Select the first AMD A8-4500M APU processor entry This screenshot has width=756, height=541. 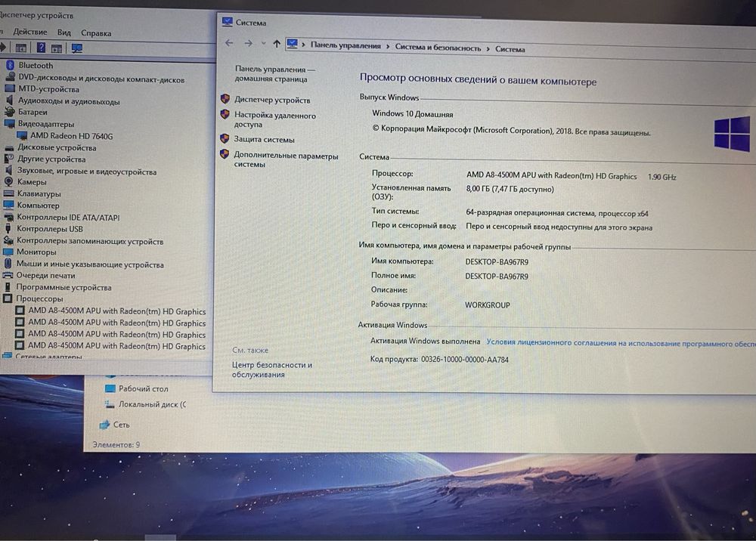click(x=116, y=311)
